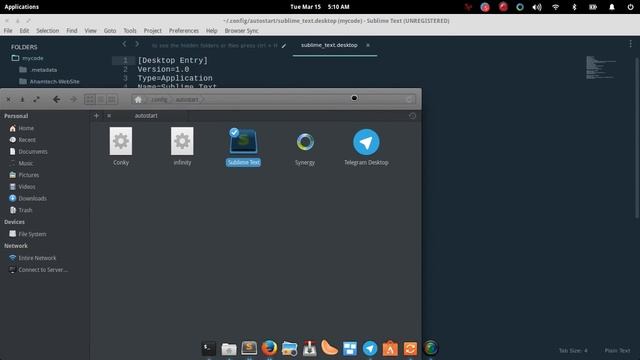Open the View menu in Sublime Text
Screen dimensions: 640x360
pyautogui.click(x=90, y=31)
